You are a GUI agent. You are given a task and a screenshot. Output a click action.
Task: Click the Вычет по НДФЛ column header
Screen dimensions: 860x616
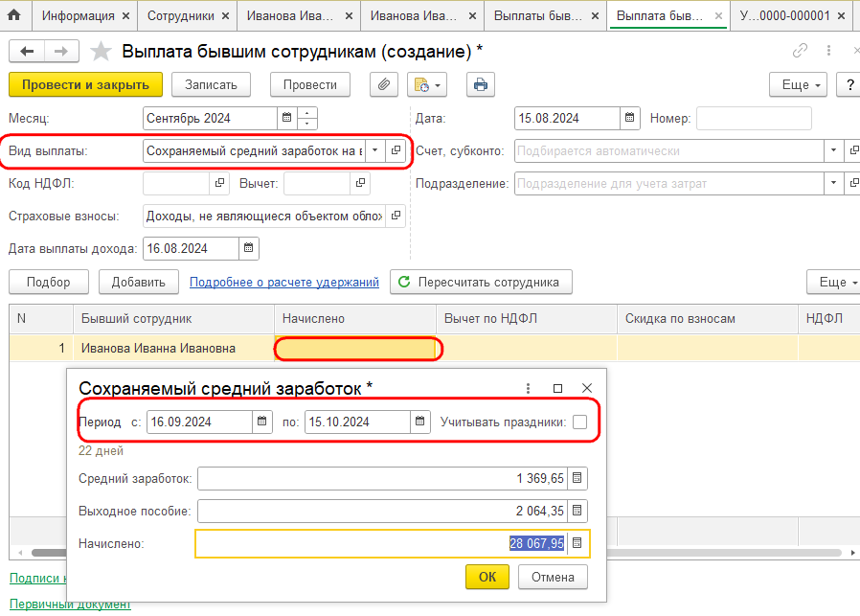point(527,319)
